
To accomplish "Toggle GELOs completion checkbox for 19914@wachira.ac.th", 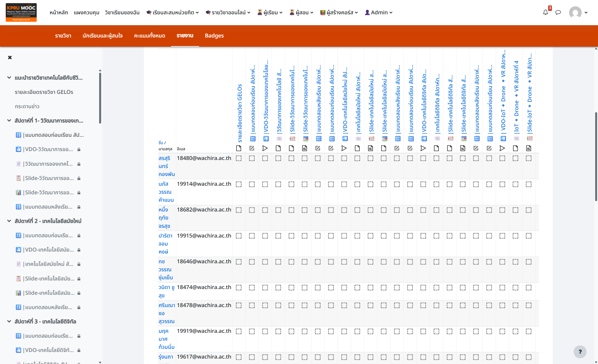I will coord(238,184).
